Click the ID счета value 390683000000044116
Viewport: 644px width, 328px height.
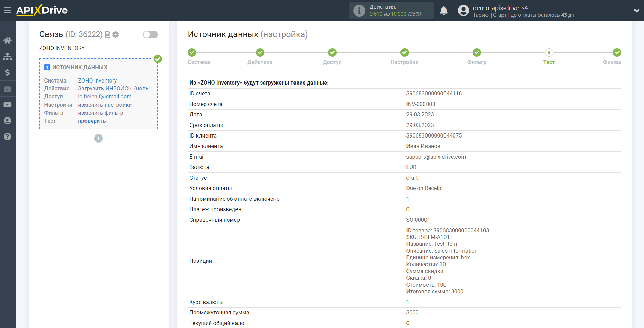click(x=434, y=93)
